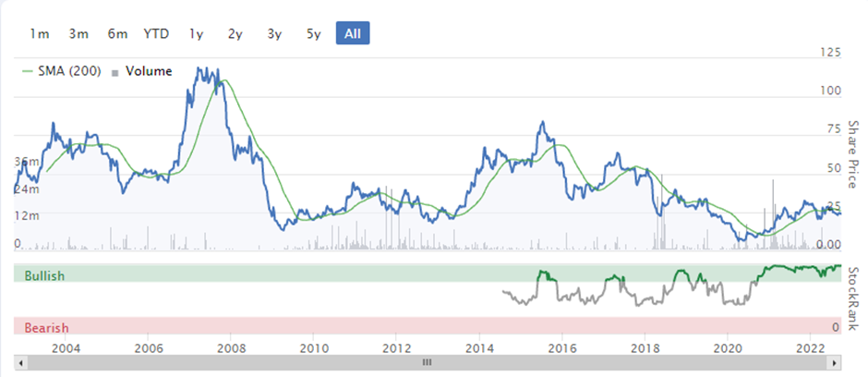Click the Bullish band label
The image size is (868, 377).
pyautogui.click(x=44, y=275)
